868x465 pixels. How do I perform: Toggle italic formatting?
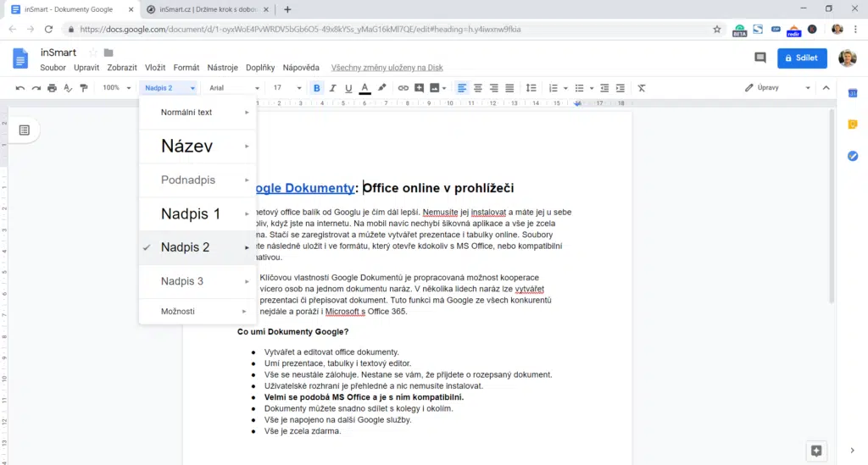click(332, 88)
